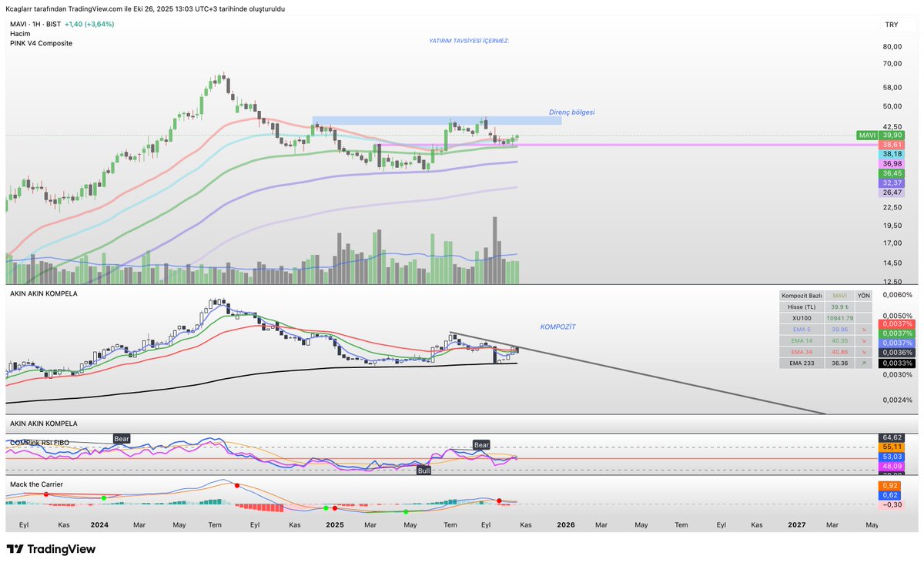Image resolution: width=924 pixels, height=566 pixels.
Task: Click the Bull marker on the RSI pane
Action: [x=423, y=470]
